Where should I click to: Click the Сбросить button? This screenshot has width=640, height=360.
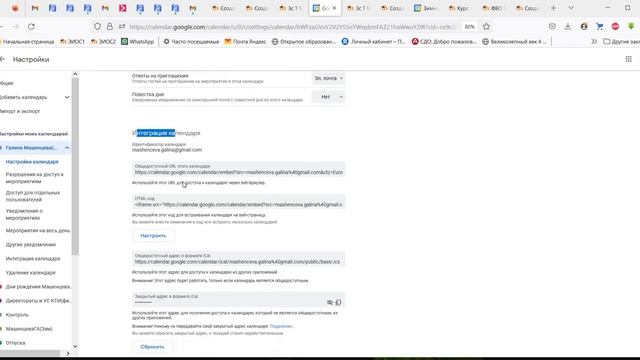(152, 347)
